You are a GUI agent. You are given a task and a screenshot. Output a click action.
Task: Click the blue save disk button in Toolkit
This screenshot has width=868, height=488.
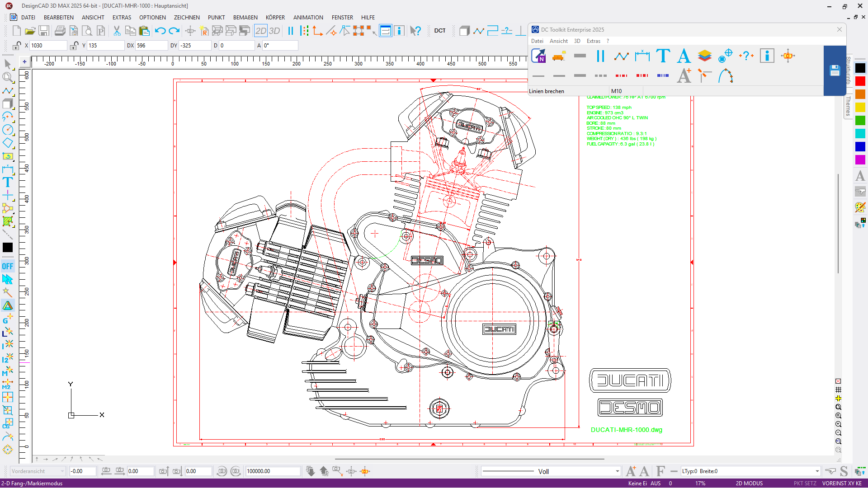click(835, 70)
